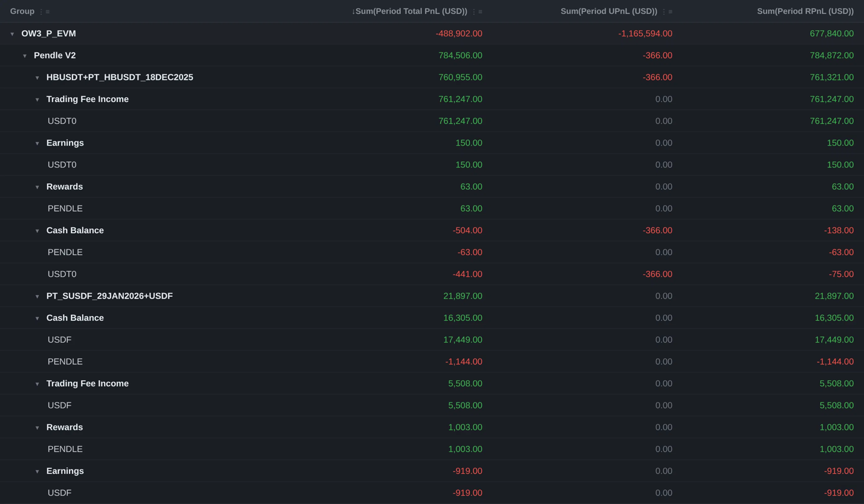Image resolution: width=864 pixels, height=504 pixels.
Task: Collapse Cash Balance row totaling -504.00
Action: (x=37, y=231)
